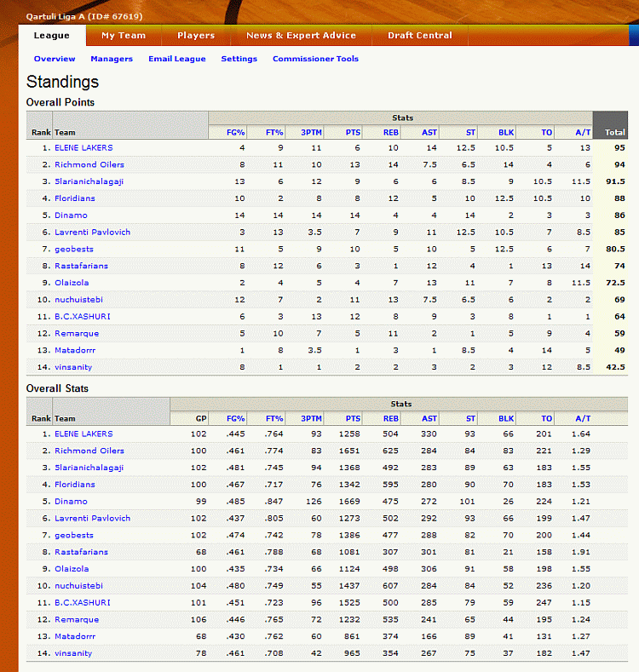The height and width of the screenshot is (672, 639).
Task: Sort Overall Stats by ST column
Action: (x=470, y=419)
